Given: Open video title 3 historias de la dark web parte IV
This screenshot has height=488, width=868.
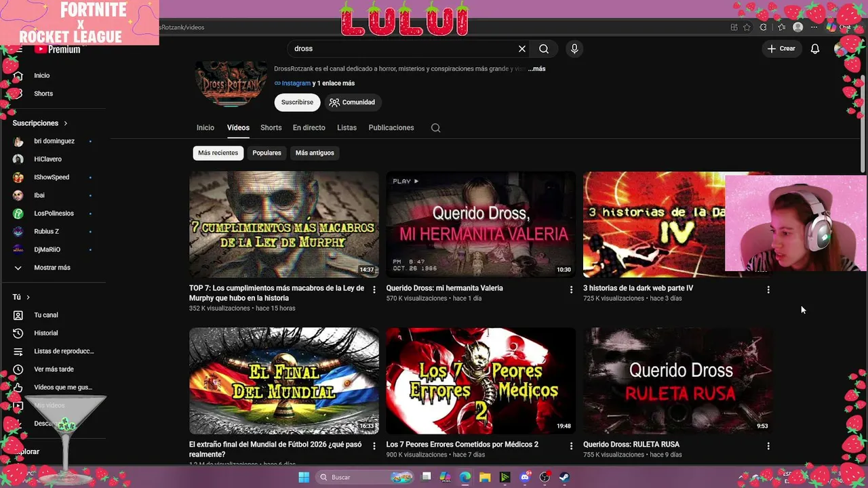Looking at the screenshot, I should coord(638,288).
